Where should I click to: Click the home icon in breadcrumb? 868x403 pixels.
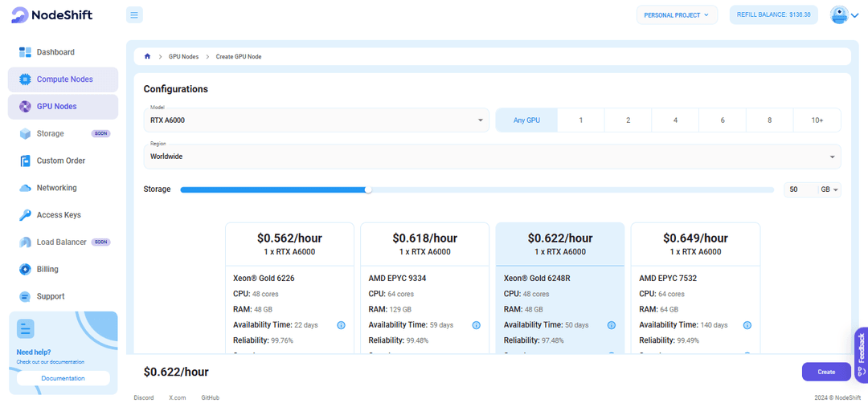pos(147,56)
